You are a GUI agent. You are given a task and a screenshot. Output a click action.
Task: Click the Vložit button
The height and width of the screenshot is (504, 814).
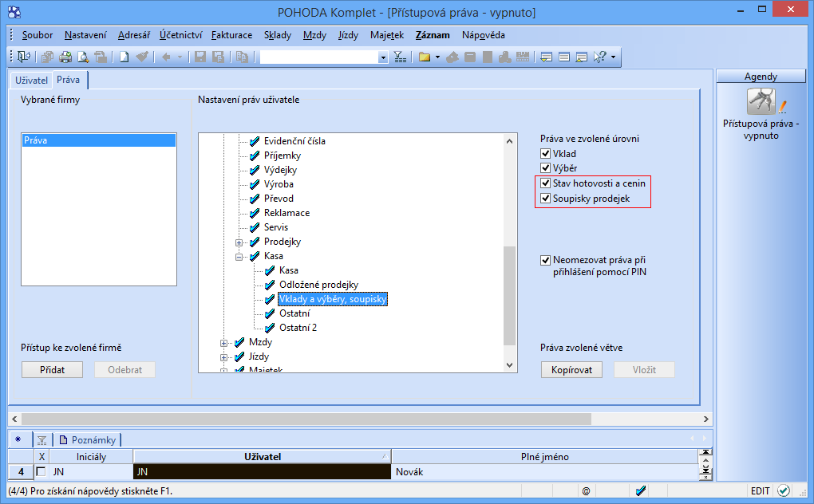coord(644,370)
